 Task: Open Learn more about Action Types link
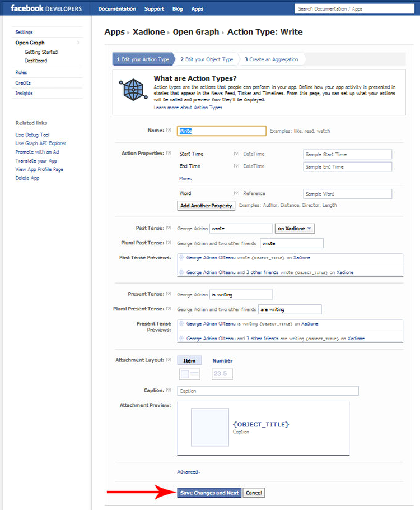(188, 108)
